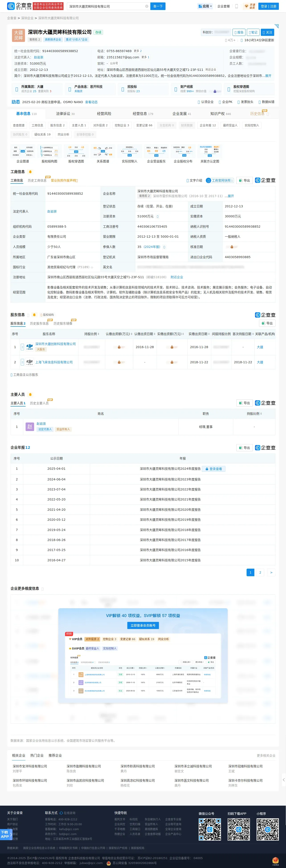286x868 pixels.
Task: Click the bell icon beside 工商信息 heading
Action: pos(30,172)
